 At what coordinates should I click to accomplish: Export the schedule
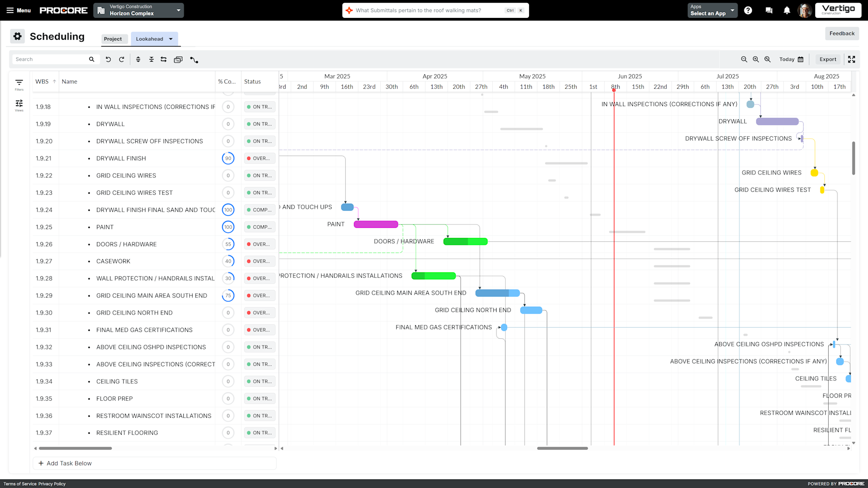(828, 59)
